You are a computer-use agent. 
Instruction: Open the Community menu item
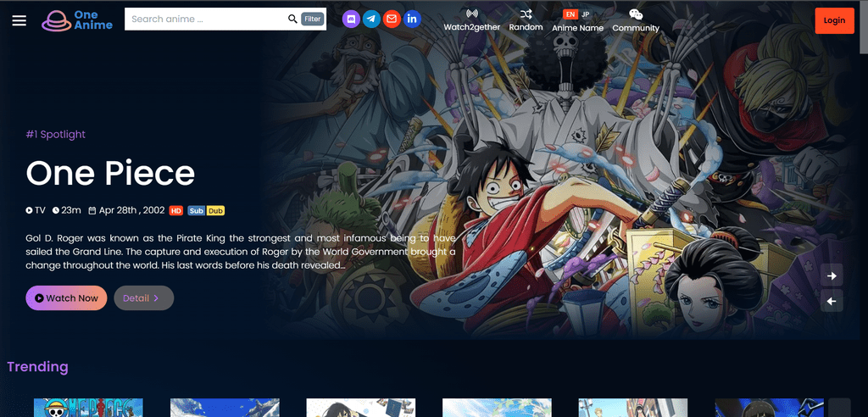pyautogui.click(x=636, y=20)
